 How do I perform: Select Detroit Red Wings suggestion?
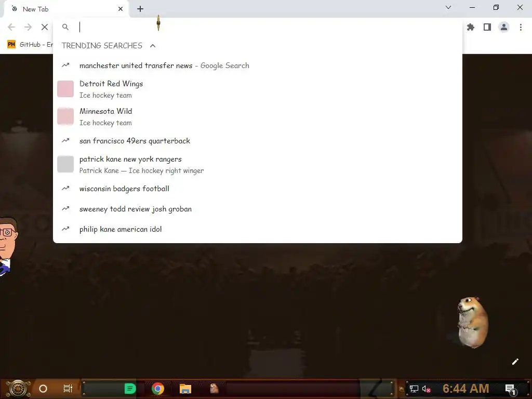pos(258,89)
